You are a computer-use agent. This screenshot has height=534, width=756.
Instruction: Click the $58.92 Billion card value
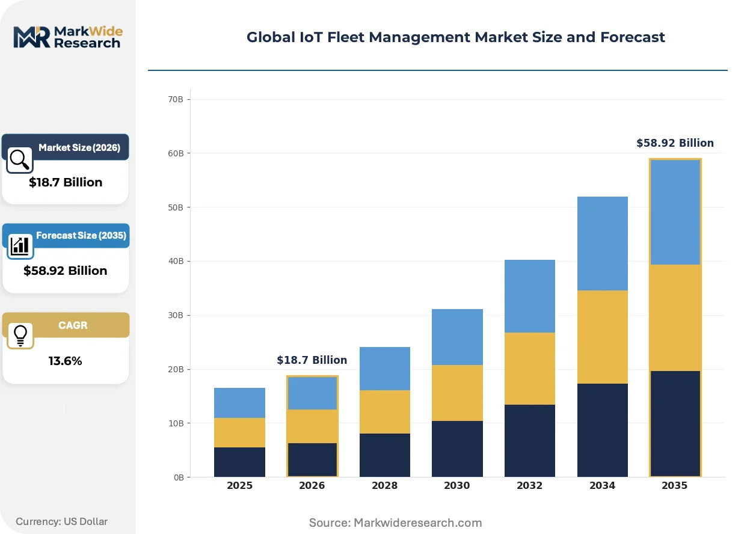click(66, 271)
